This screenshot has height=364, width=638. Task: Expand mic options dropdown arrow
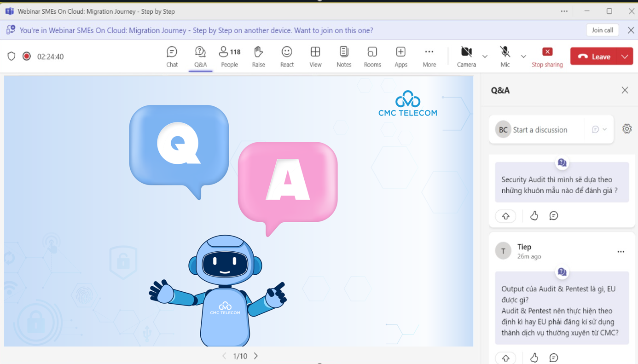pyautogui.click(x=523, y=57)
